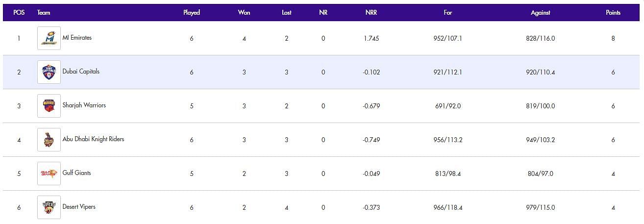Select the Desert Vipers team name
The width and height of the screenshot is (644, 224).
(x=79, y=207)
